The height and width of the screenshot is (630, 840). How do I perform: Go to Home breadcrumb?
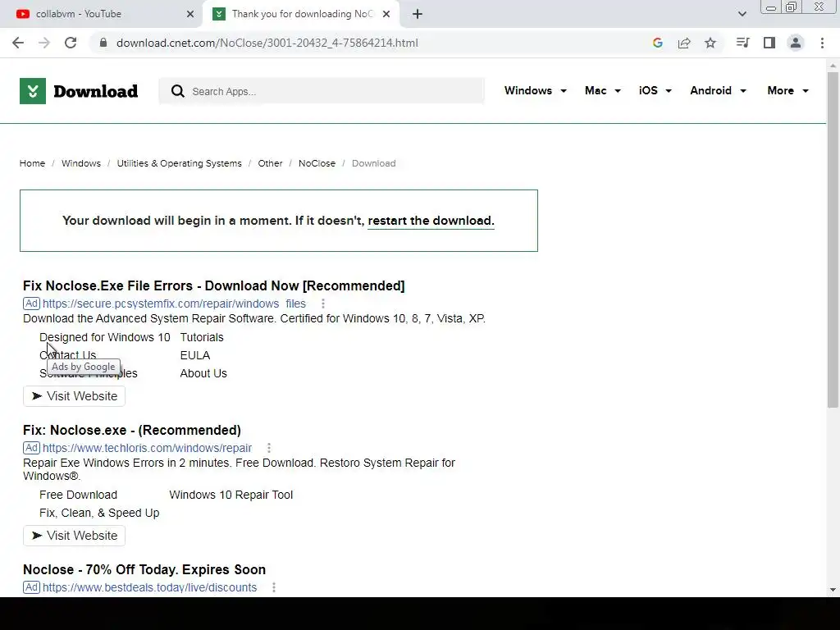tap(32, 163)
